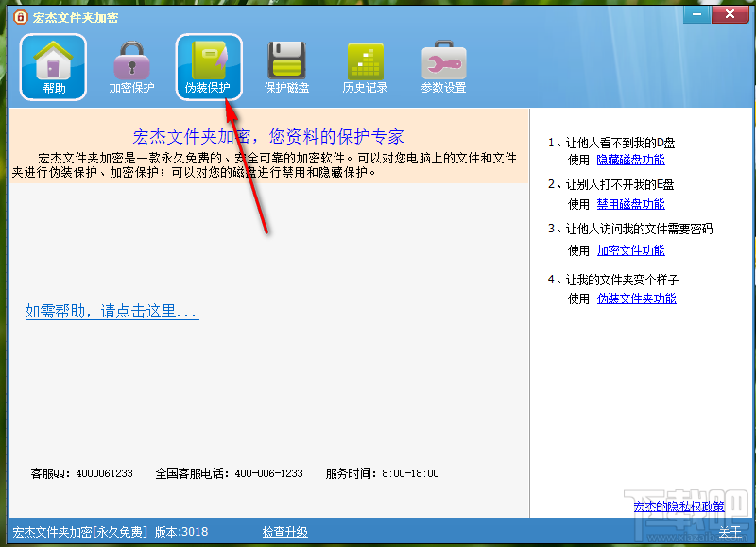Click 检查升级 in the status bar
The height and width of the screenshot is (547, 756).
click(x=285, y=532)
